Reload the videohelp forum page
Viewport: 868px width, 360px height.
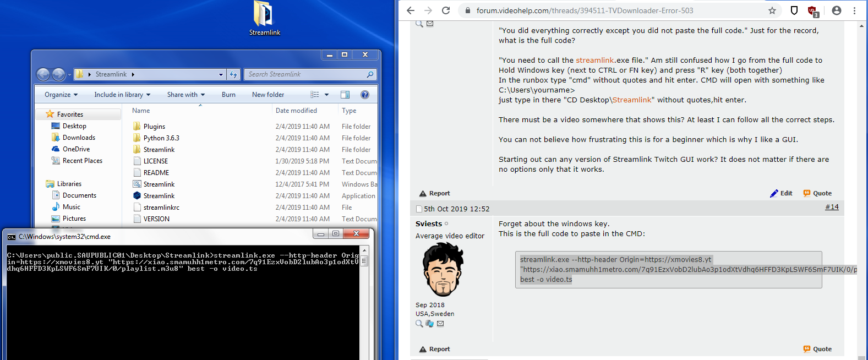pyautogui.click(x=446, y=10)
